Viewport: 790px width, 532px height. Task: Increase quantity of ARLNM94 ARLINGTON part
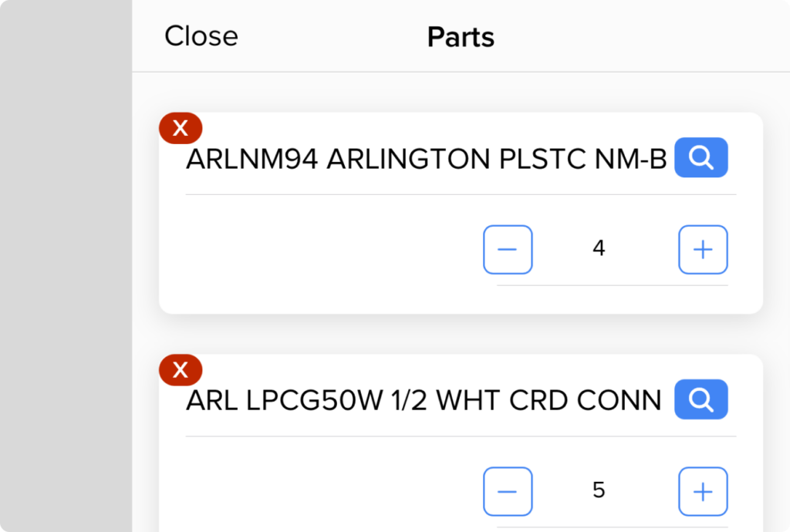tap(703, 249)
